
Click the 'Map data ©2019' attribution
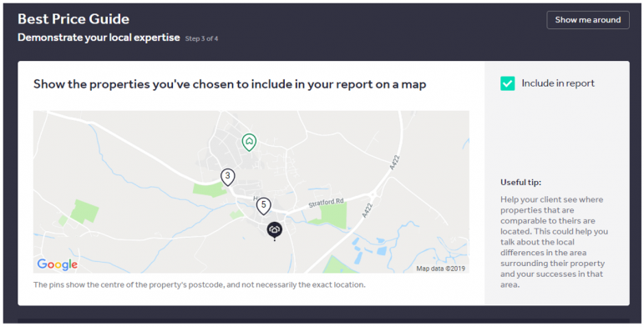(x=441, y=269)
